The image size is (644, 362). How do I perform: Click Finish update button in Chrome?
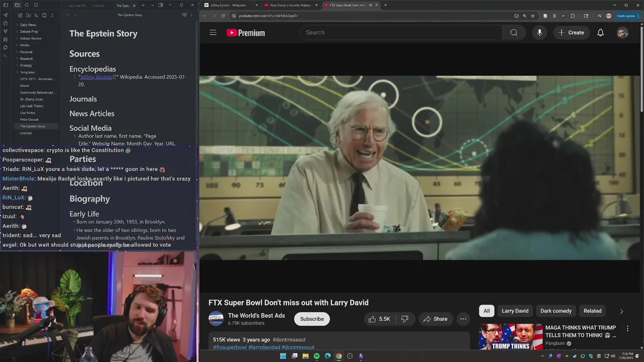tap(627, 16)
